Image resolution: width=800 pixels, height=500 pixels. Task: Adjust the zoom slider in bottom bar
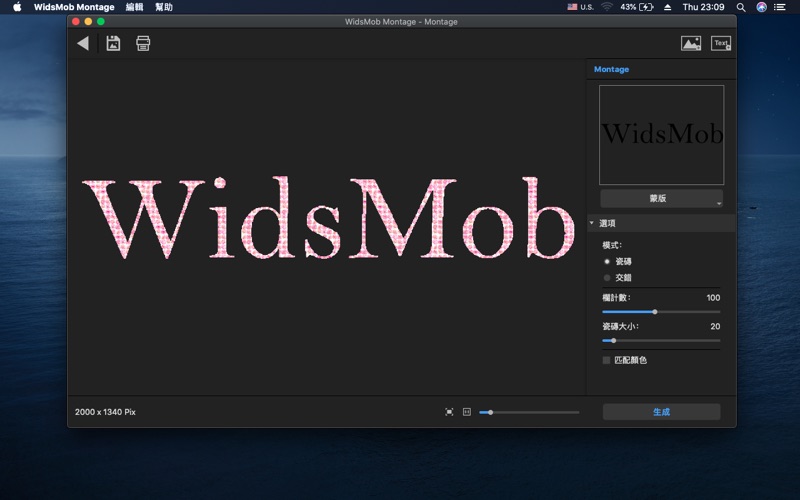pos(490,412)
